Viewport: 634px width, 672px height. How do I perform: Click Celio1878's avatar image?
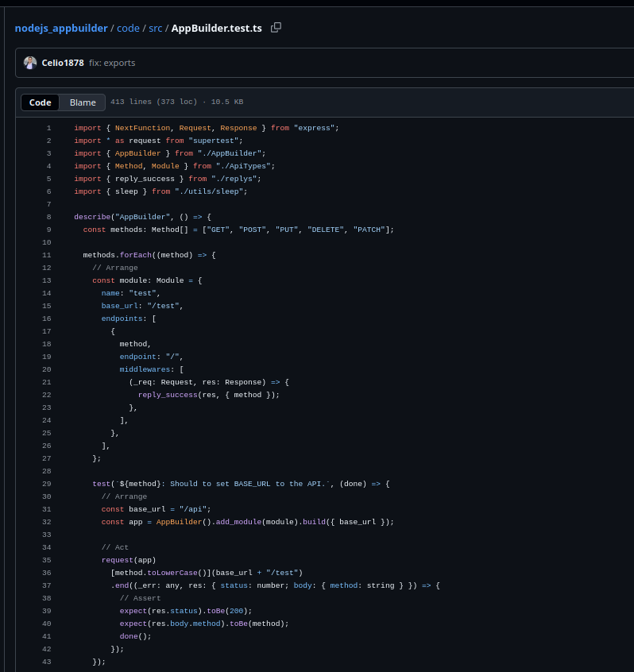30,63
